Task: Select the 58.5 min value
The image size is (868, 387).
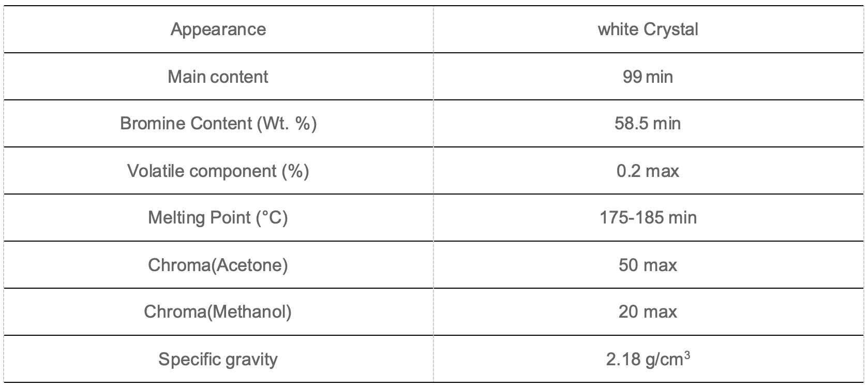Action: 648,124
